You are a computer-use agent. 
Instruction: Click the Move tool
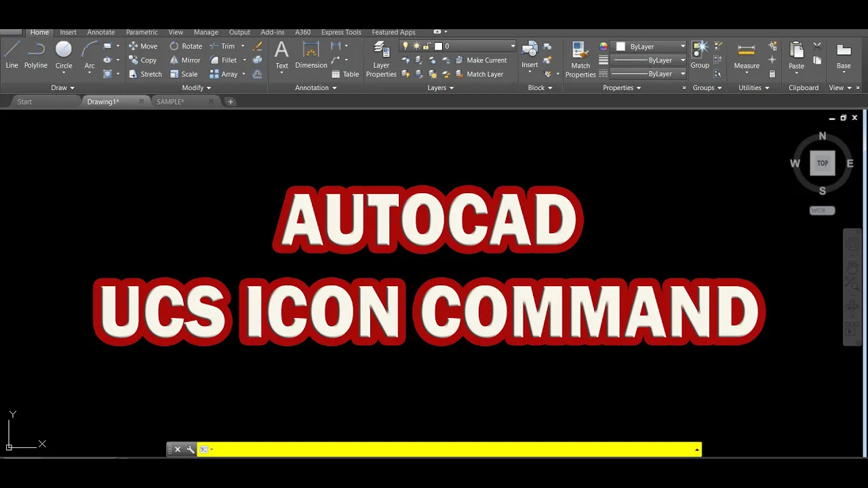point(143,46)
